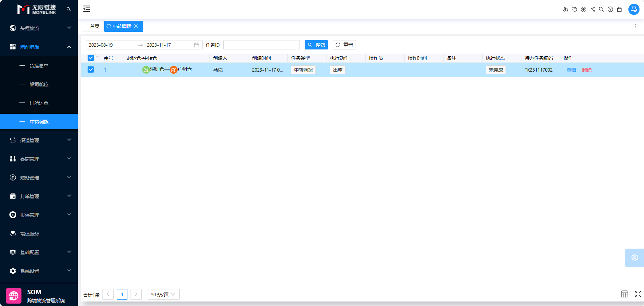The image size is (644, 306).
Task: Open 货运总单 submenu item
Action: click(x=39, y=65)
